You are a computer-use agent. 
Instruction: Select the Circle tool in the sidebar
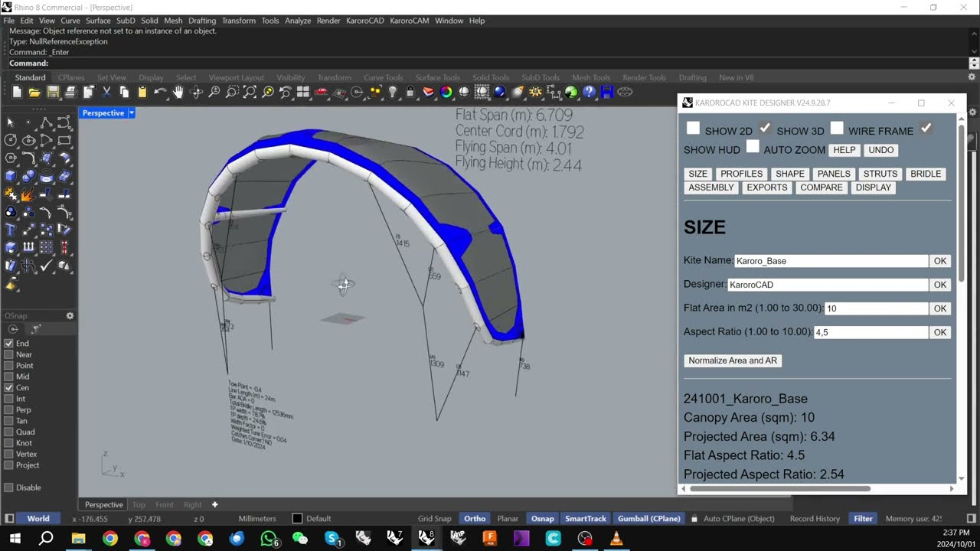coord(11,140)
